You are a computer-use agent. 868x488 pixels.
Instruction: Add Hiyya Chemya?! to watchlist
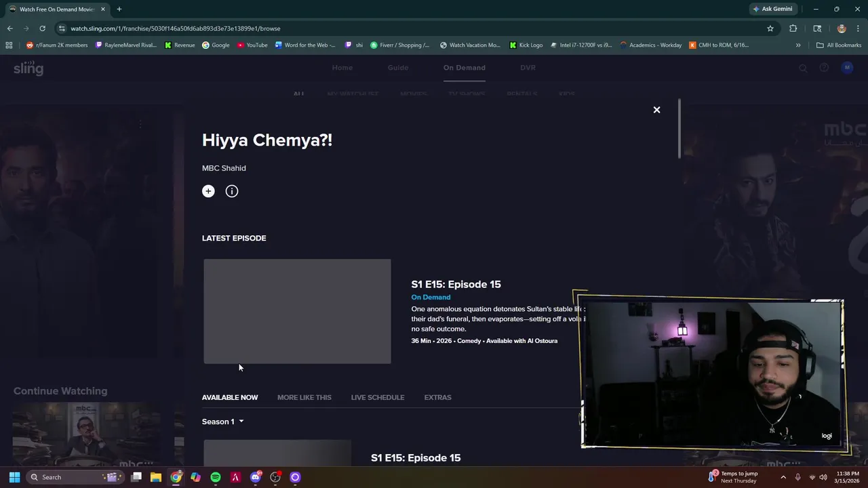[208, 191]
